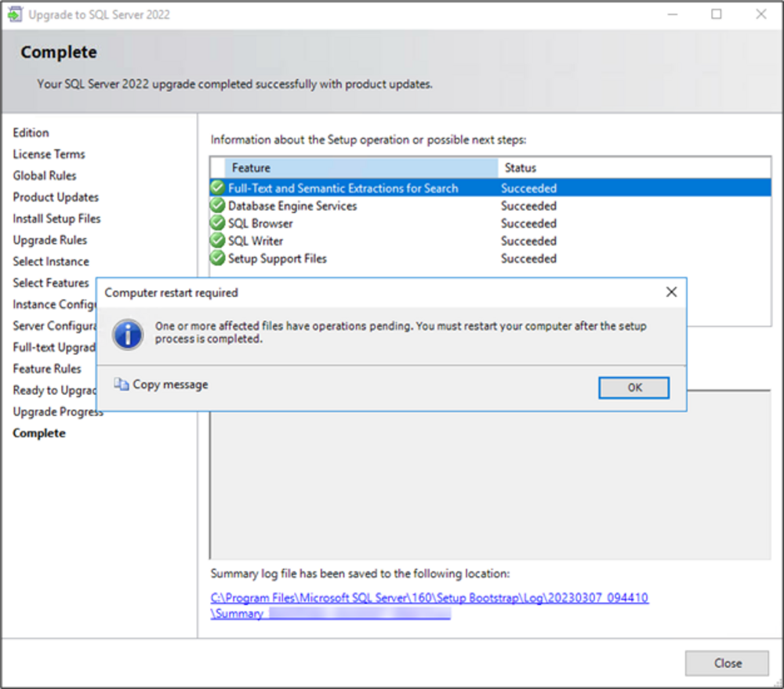Click the Copy message icon
784x689 pixels.
[x=121, y=384]
